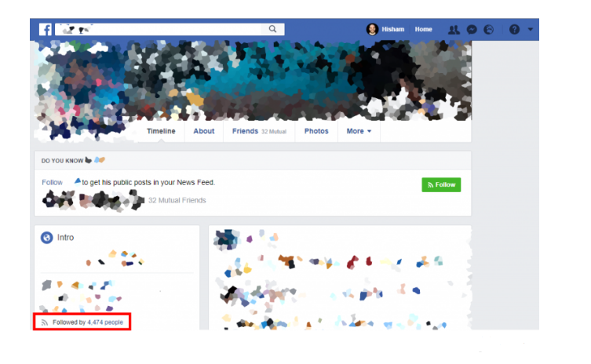Expand the More dropdown in profile tabs

(359, 131)
